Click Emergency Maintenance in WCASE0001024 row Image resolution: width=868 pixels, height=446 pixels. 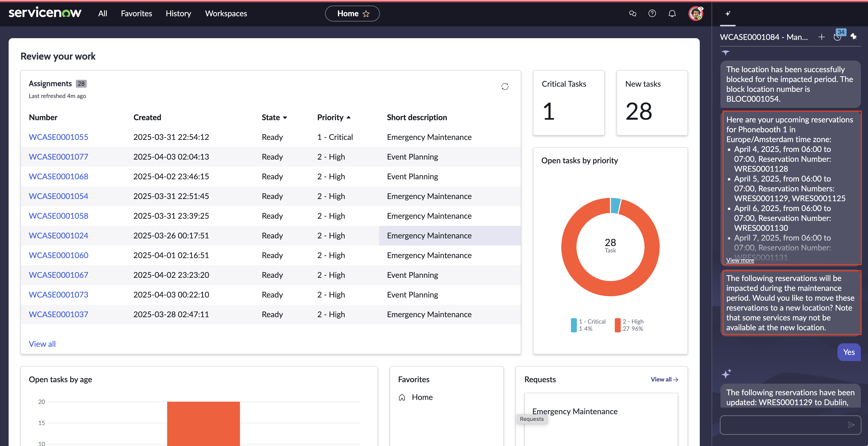(429, 235)
